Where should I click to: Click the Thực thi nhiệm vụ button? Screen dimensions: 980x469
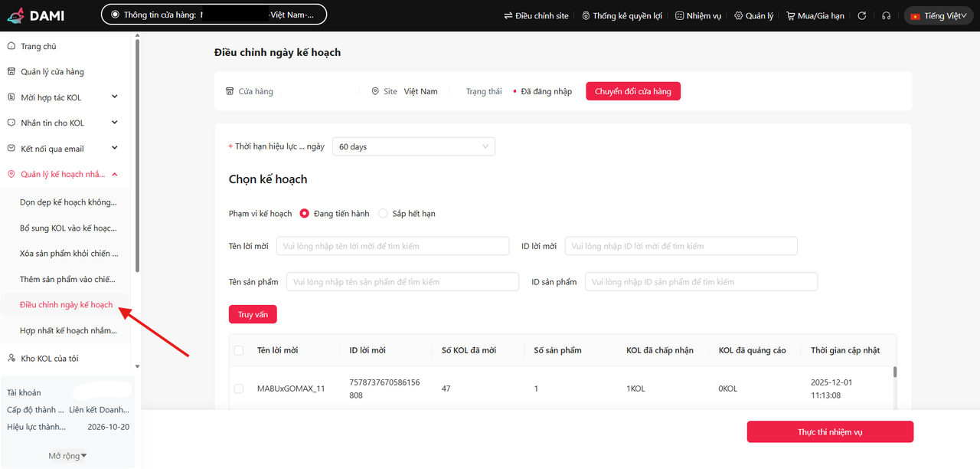point(830,431)
